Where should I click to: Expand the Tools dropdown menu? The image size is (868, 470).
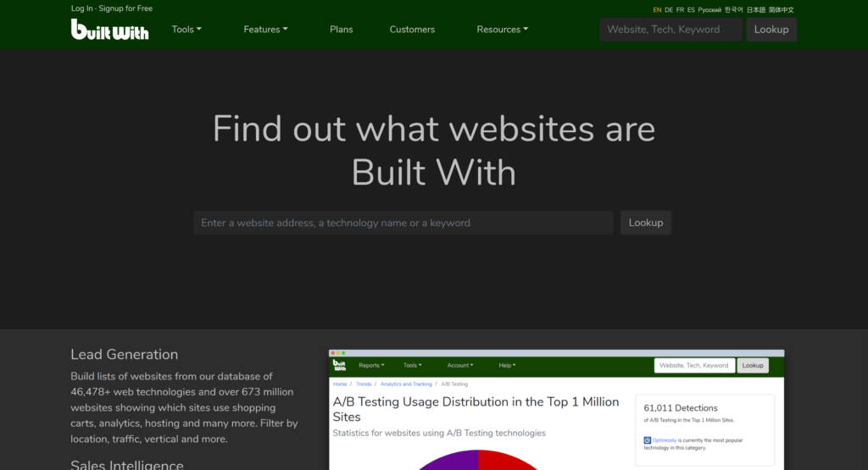point(186,30)
